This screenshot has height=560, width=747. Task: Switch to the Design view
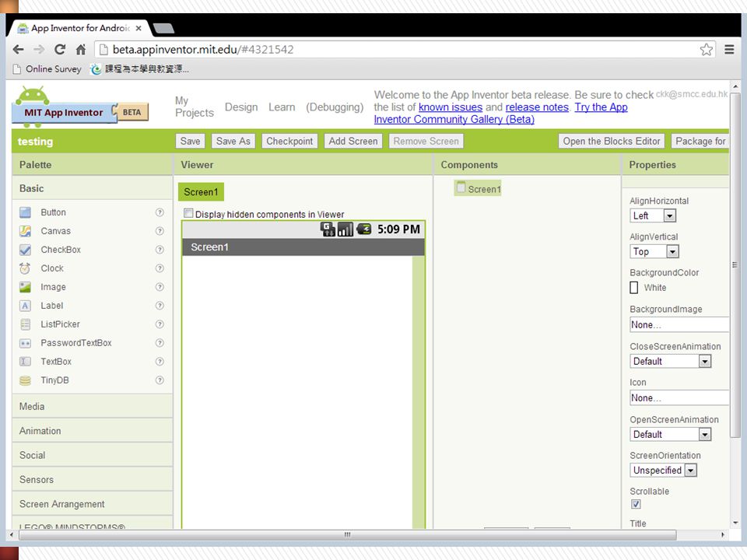[x=241, y=107]
